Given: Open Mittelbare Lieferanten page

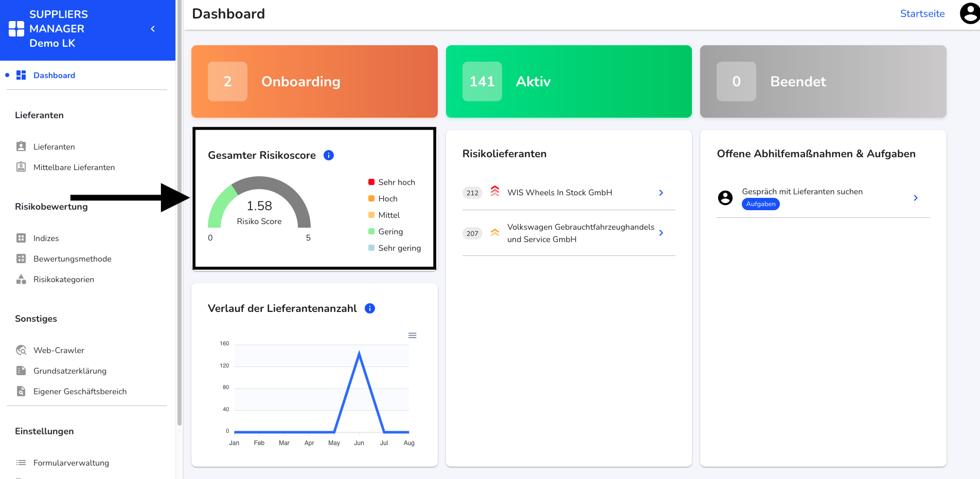Looking at the screenshot, I should (74, 167).
